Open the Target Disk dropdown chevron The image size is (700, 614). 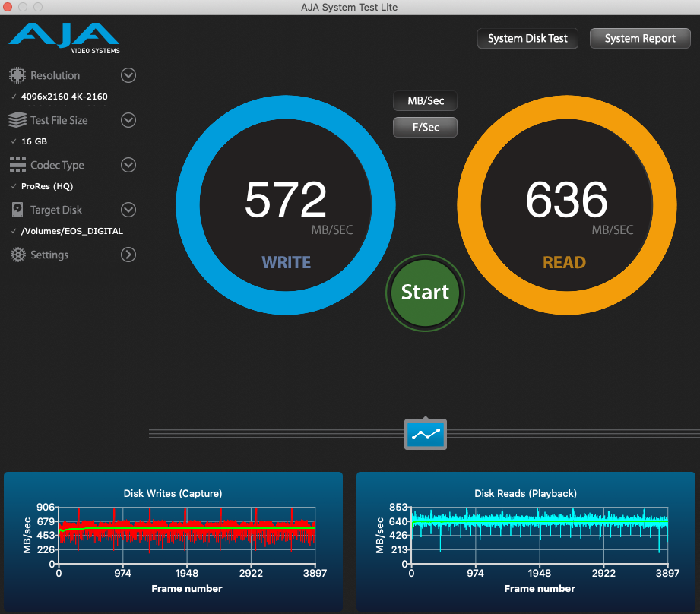[x=128, y=210]
